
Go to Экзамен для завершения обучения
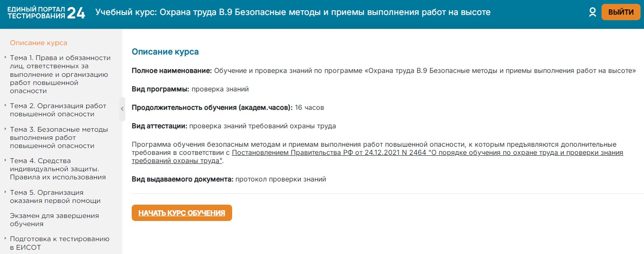tap(54, 220)
